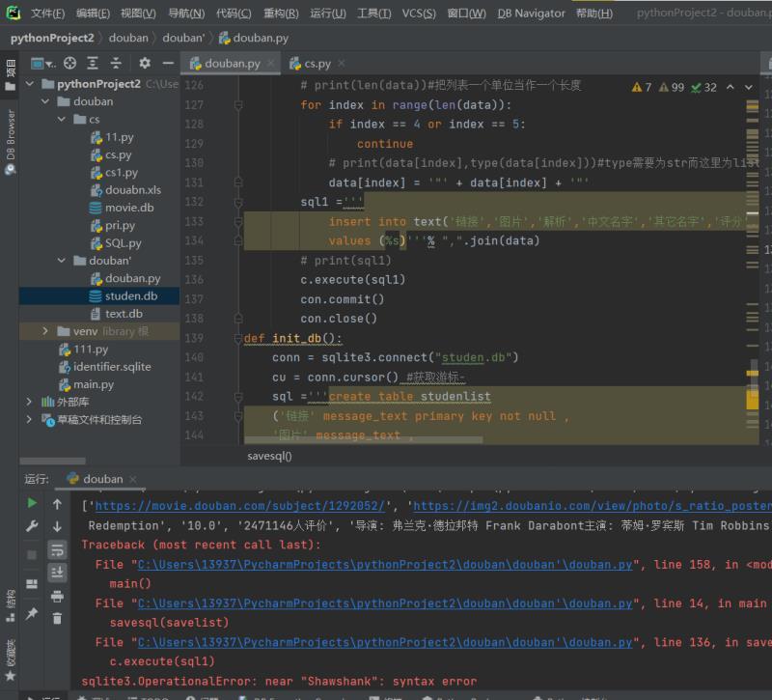Click the Collapse All icon in Project toolbar

(x=116, y=63)
